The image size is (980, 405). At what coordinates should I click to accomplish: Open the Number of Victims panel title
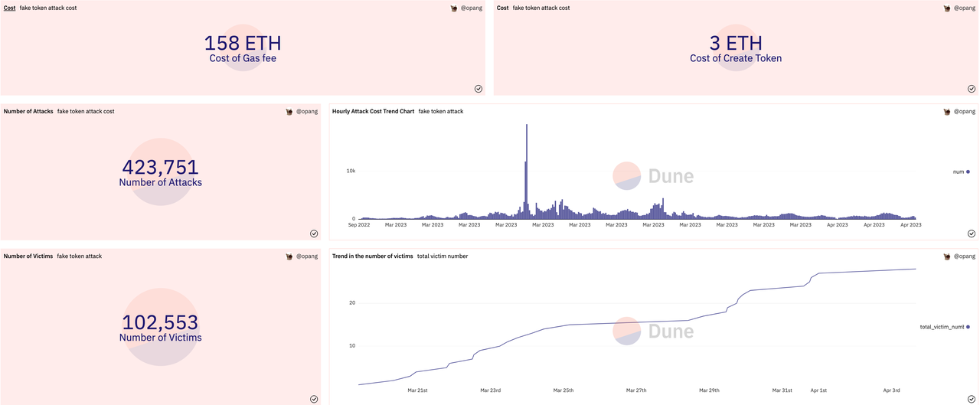pos(28,256)
